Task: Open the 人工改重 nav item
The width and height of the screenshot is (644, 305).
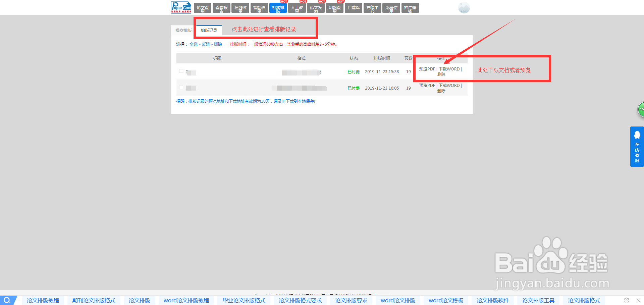Action: (x=297, y=8)
